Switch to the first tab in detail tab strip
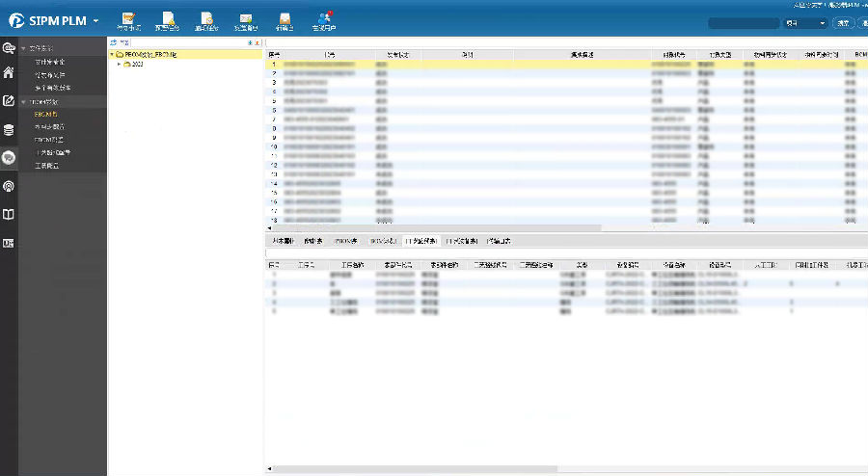 pyautogui.click(x=283, y=241)
